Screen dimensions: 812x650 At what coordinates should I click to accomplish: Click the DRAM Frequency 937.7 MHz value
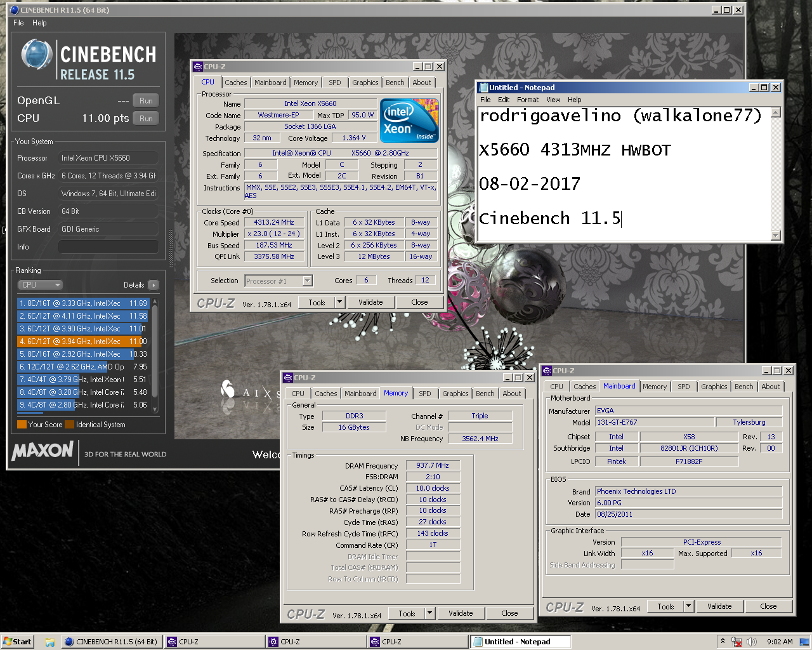[433, 465]
